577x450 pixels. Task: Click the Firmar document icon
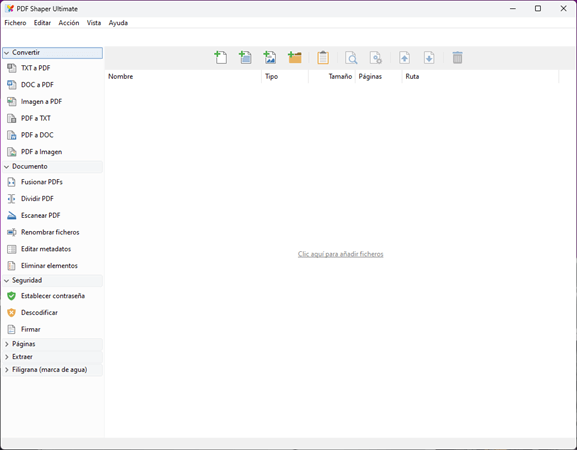[x=12, y=329]
